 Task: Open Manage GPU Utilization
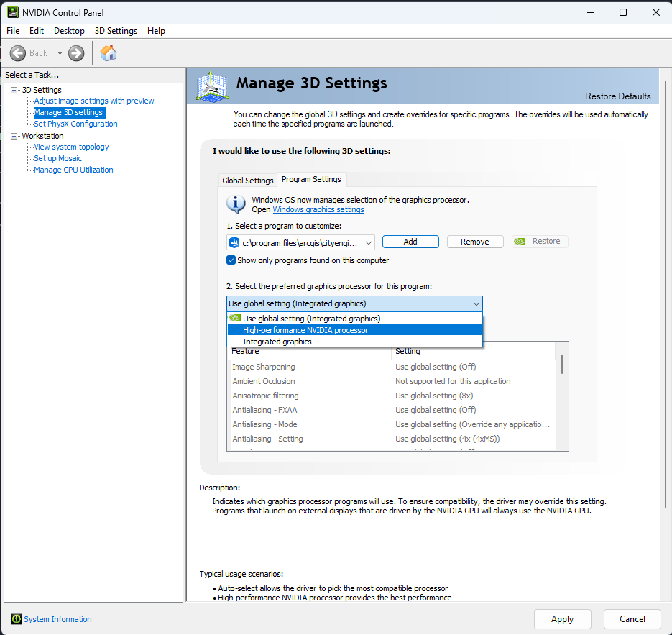tap(73, 170)
